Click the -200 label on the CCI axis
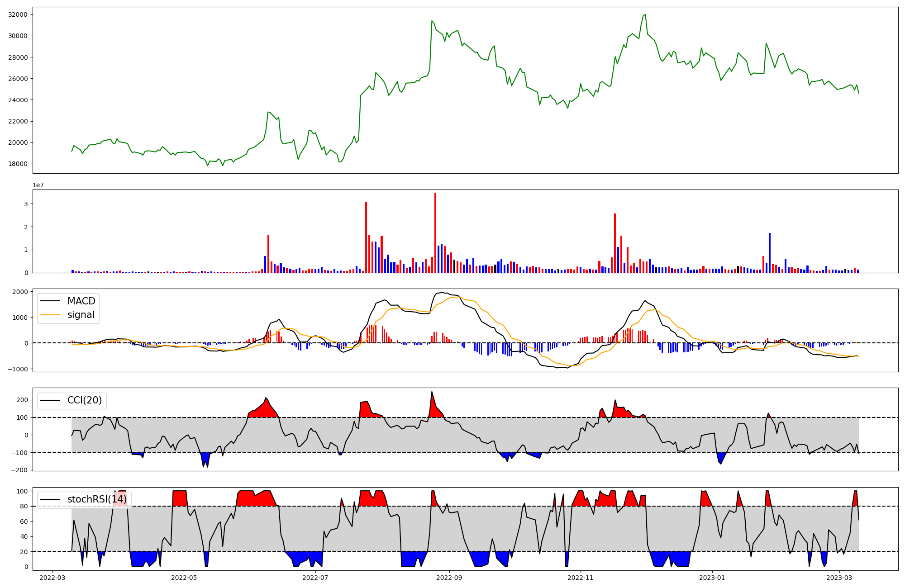 (19, 470)
